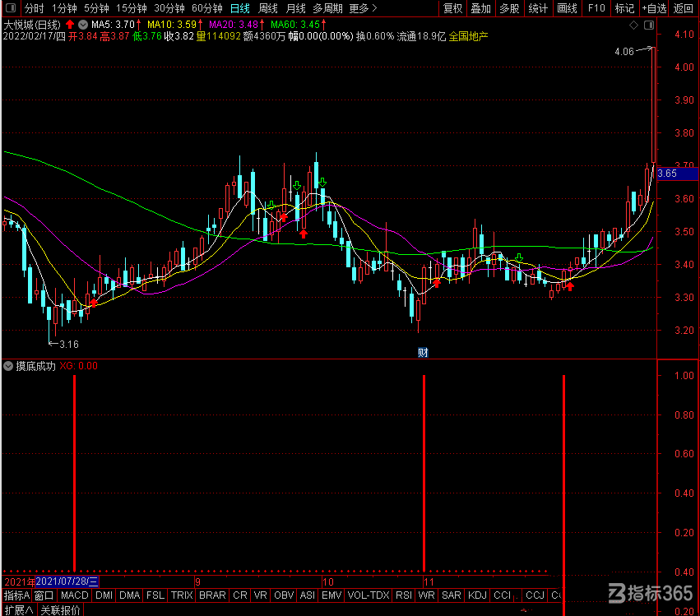Select the VR indicator tab

[260, 595]
